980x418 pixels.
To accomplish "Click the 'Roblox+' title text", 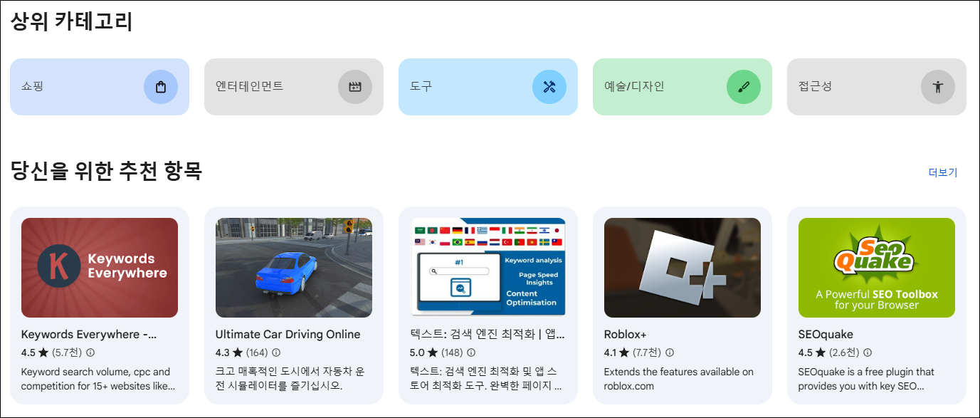I will pyautogui.click(x=625, y=334).
